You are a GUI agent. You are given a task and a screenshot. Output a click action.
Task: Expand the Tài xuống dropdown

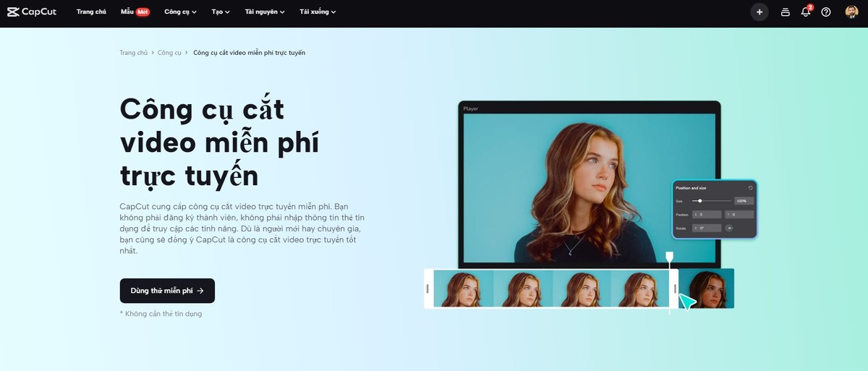[x=318, y=12]
